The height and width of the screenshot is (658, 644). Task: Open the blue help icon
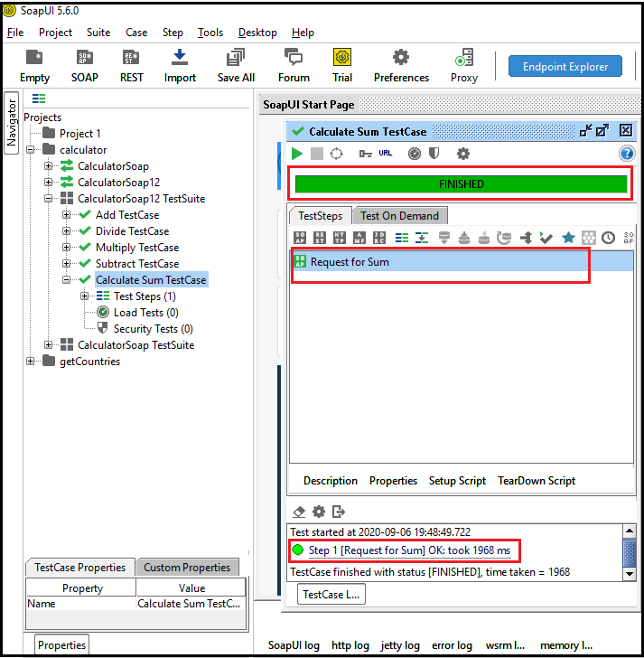coord(627,154)
